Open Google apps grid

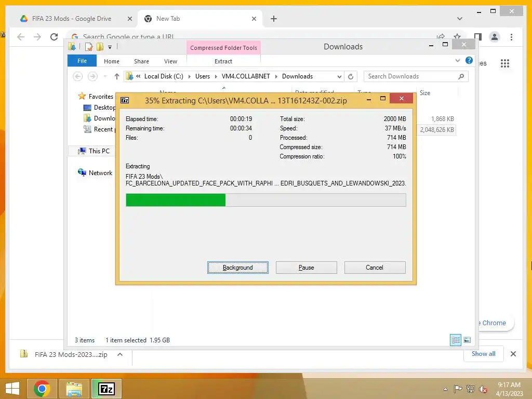click(505, 63)
